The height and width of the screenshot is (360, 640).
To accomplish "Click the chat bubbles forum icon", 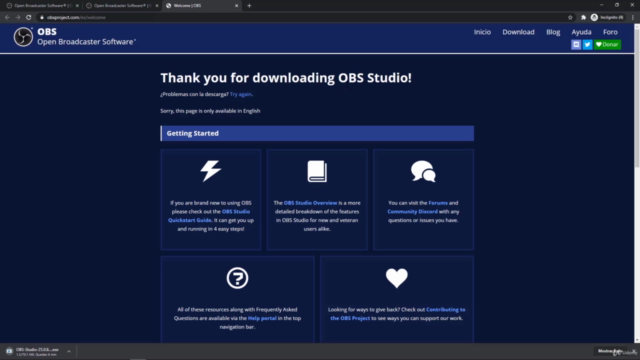I will coord(423,171).
